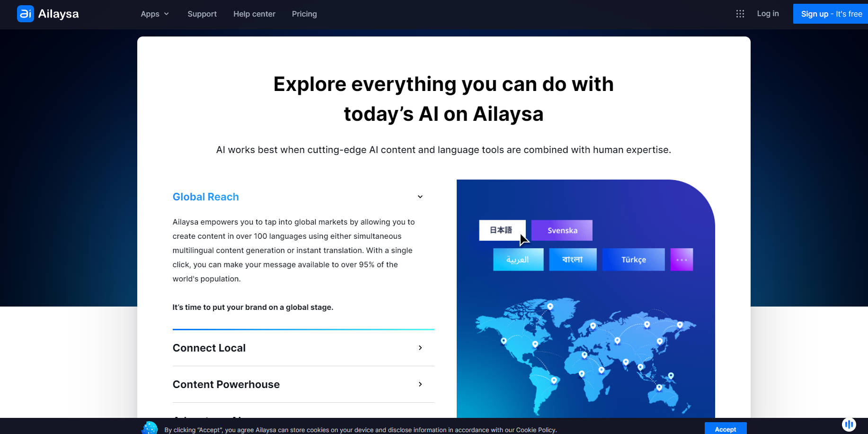Accept the cookie policy
The height and width of the screenshot is (434, 868).
point(725,429)
